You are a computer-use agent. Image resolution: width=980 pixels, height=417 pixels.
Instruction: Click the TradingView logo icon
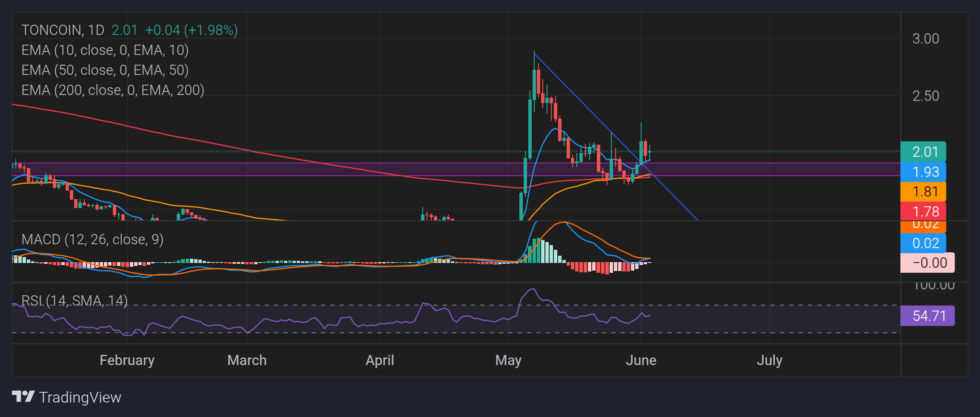coord(23,397)
